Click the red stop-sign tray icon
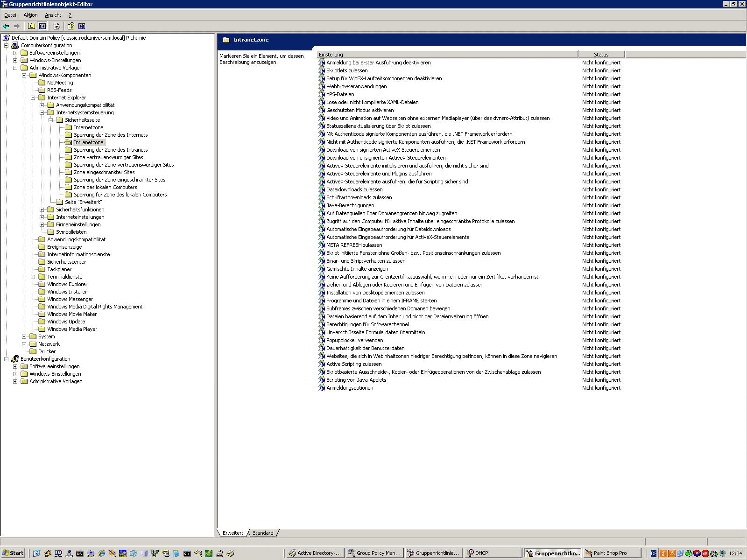The image size is (747, 560). [x=705, y=553]
